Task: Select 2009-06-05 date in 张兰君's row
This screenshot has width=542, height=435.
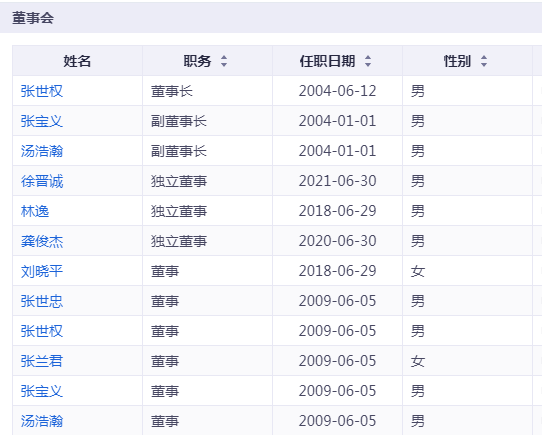Action: pos(337,361)
